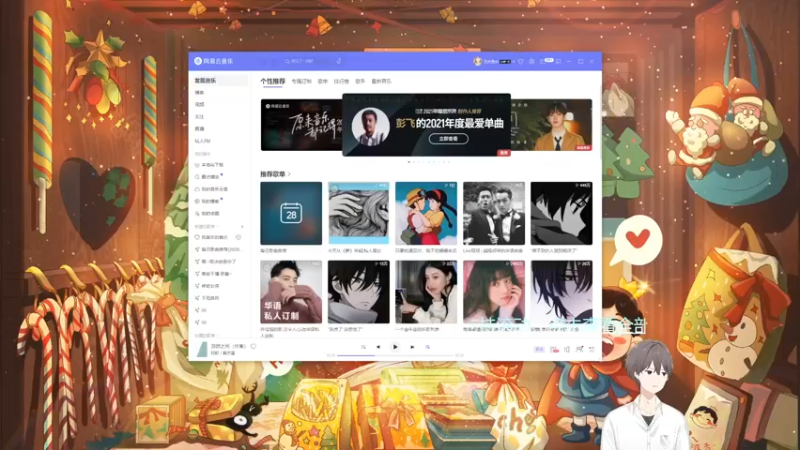Skip to the previous track
800x450 pixels.
[378, 347]
